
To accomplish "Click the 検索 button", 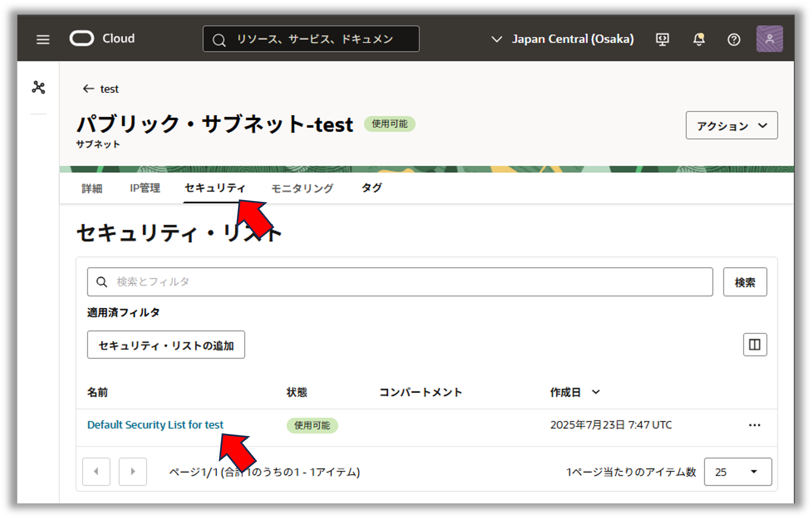I will 744,282.
